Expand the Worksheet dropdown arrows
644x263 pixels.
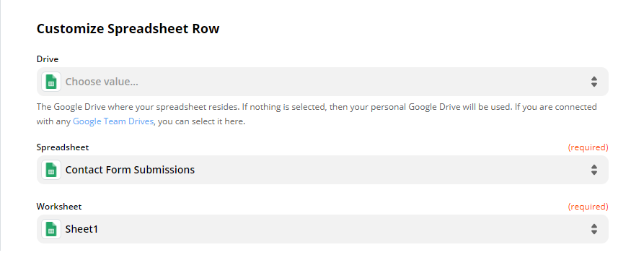tap(594, 229)
